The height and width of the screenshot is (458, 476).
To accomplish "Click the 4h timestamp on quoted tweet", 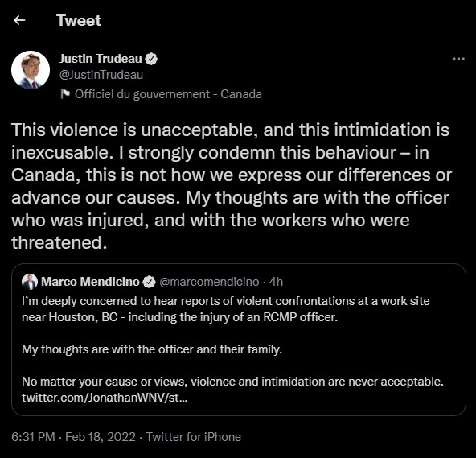I will coord(276,282).
